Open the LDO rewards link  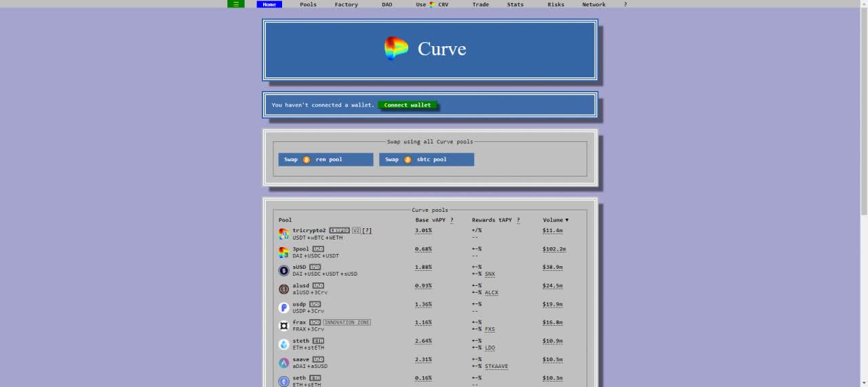[490, 348]
